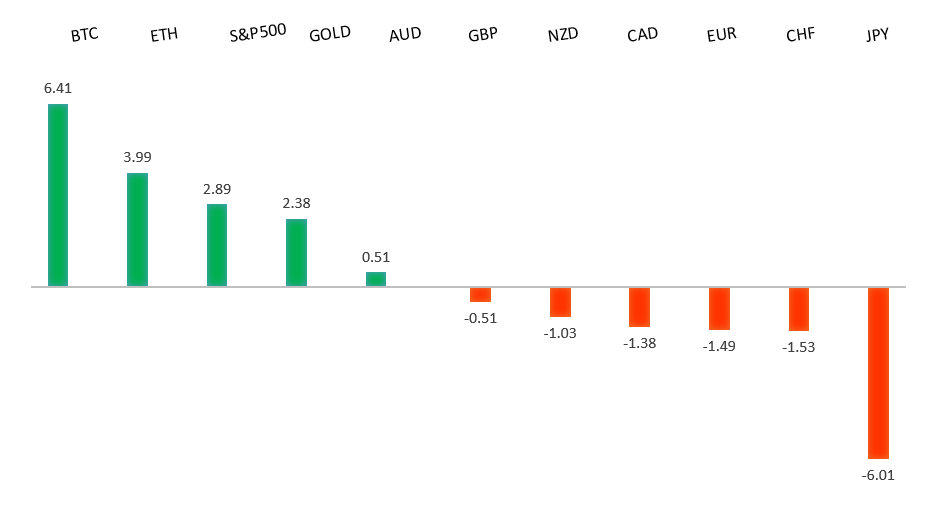927x506 pixels.
Task: Click the red NZD bar
Action: [560, 302]
